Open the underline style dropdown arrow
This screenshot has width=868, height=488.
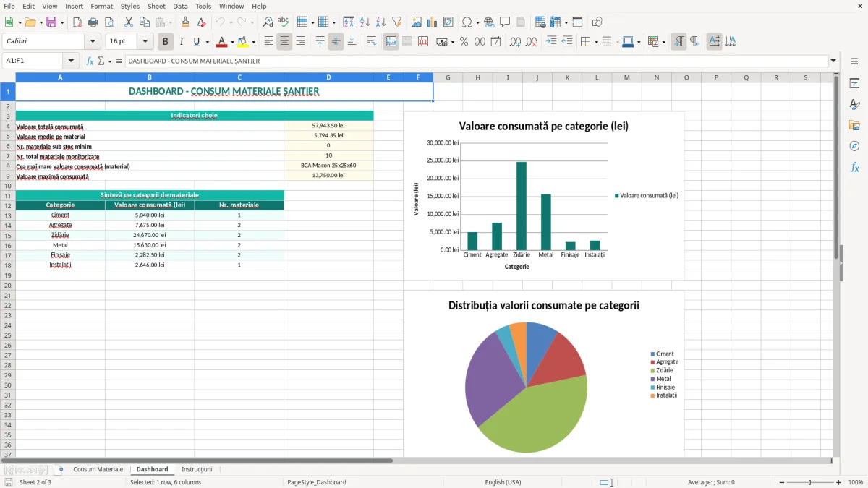click(x=207, y=42)
